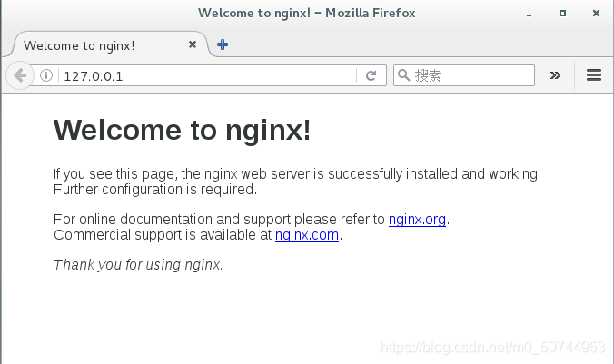Reload the page with the refresh icon

coord(371,75)
